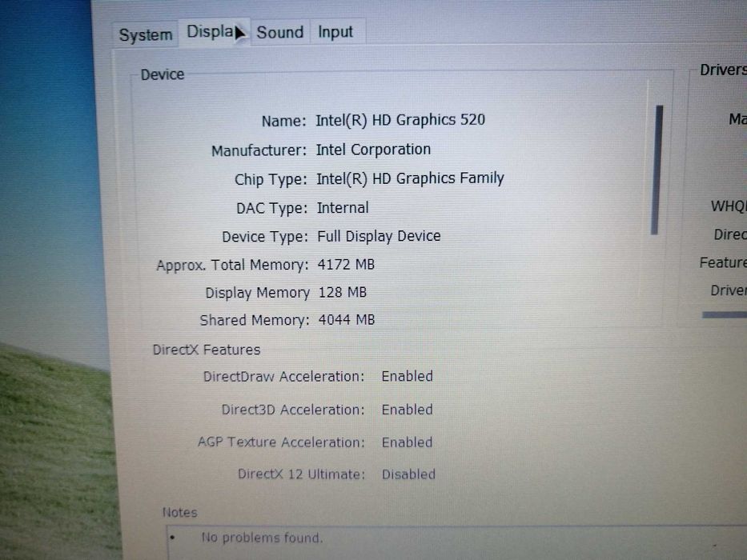Click the Chip Type label
This screenshot has height=560, width=747.
click(x=271, y=179)
